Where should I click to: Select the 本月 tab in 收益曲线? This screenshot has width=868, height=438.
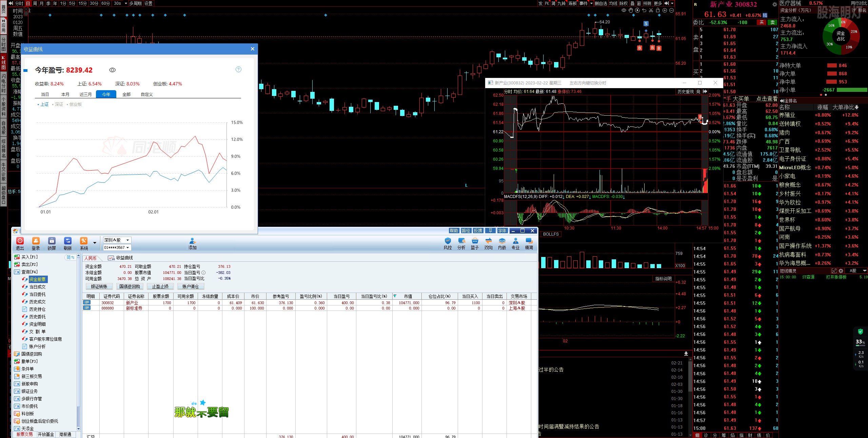coord(65,94)
